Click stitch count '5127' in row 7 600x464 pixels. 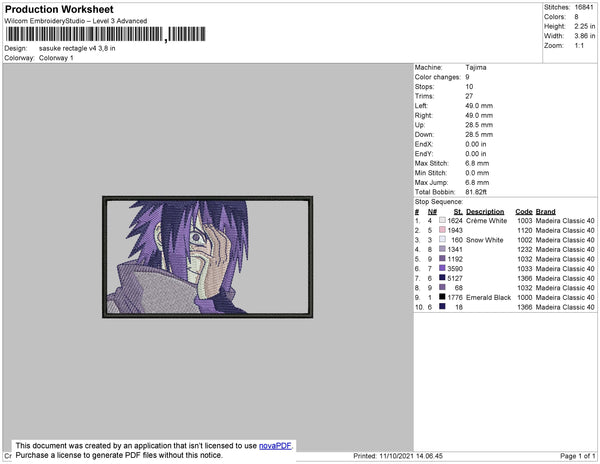pos(455,278)
